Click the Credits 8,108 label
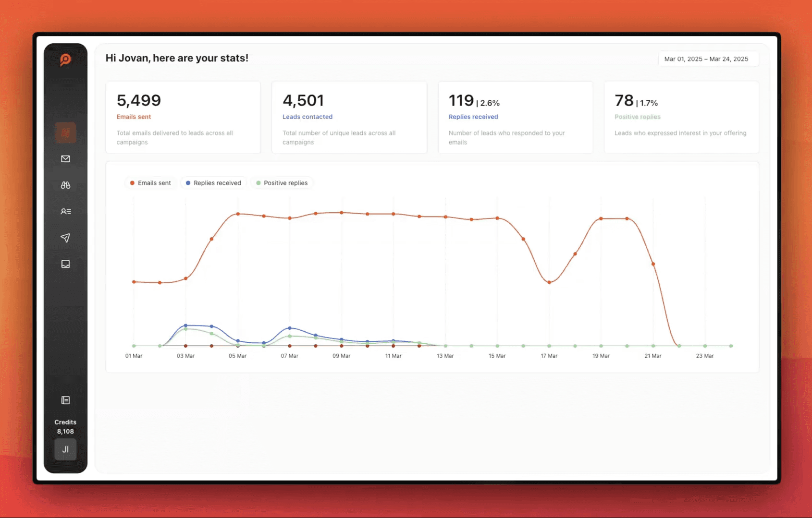 click(65, 427)
